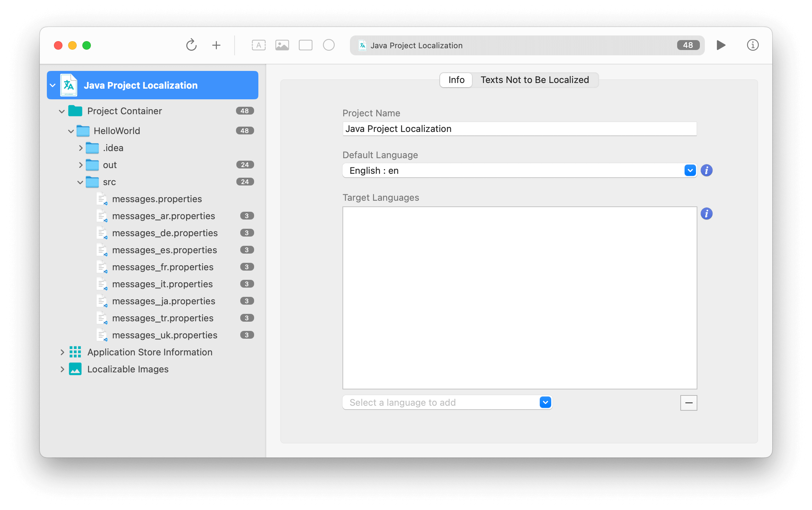
Task: Click the info icon beside Target Languages
Action: coord(706,214)
